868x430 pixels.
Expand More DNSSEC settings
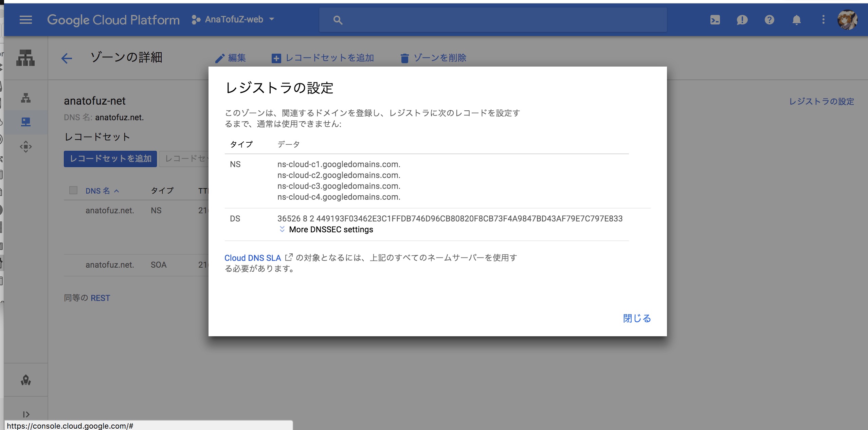pyautogui.click(x=330, y=230)
